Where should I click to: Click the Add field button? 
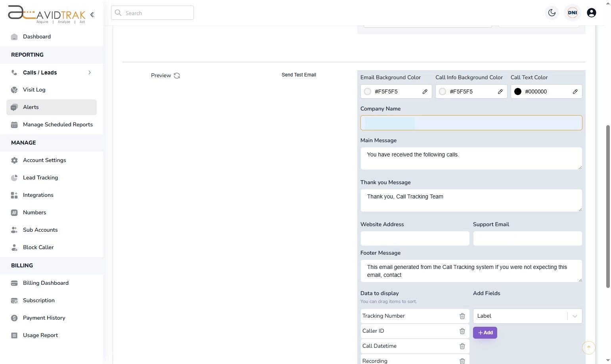point(485,333)
